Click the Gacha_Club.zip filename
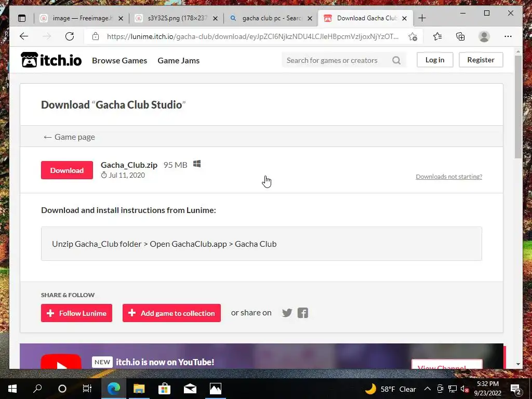 tap(129, 165)
